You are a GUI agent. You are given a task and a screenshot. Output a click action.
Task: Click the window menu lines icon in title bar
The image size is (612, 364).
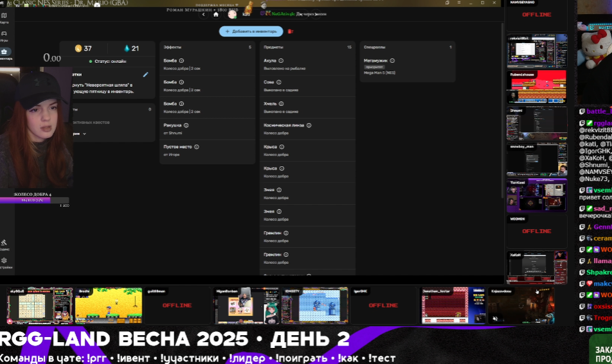tap(459, 3)
